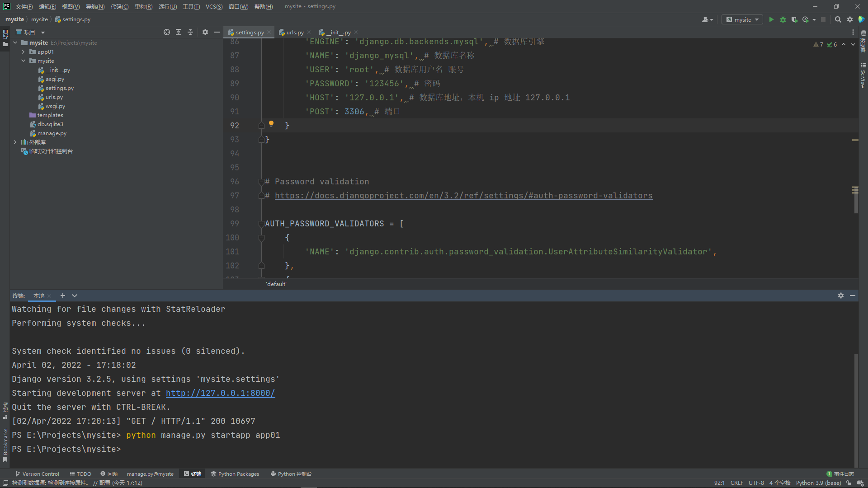Open Python Packages tool window
This screenshot has height=488, width=868.
[235, 474]
